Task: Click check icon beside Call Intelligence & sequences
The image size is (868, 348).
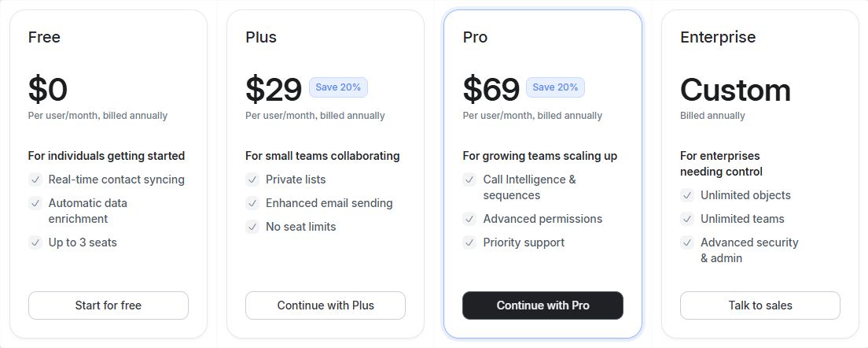Action: tap(469, 180)
